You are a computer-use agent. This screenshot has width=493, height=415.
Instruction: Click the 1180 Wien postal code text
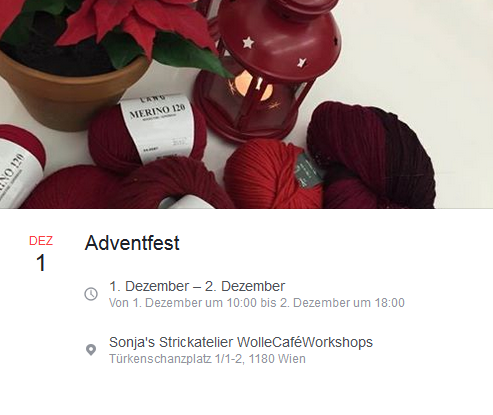[277, 359]
